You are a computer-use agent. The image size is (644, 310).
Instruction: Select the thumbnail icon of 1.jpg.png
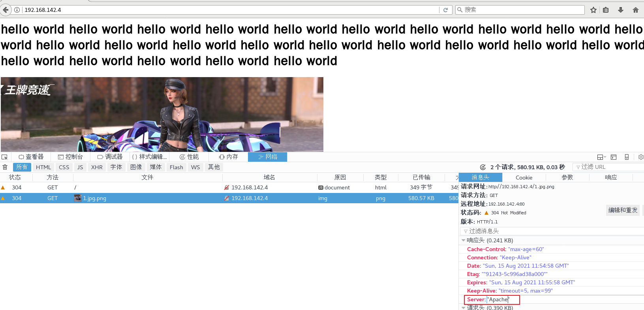pyautogui.click(x=78, y=198)
